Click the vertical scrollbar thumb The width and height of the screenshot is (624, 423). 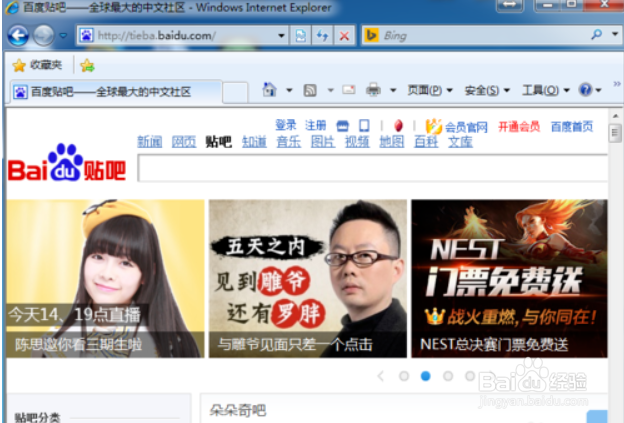point(615,133)
